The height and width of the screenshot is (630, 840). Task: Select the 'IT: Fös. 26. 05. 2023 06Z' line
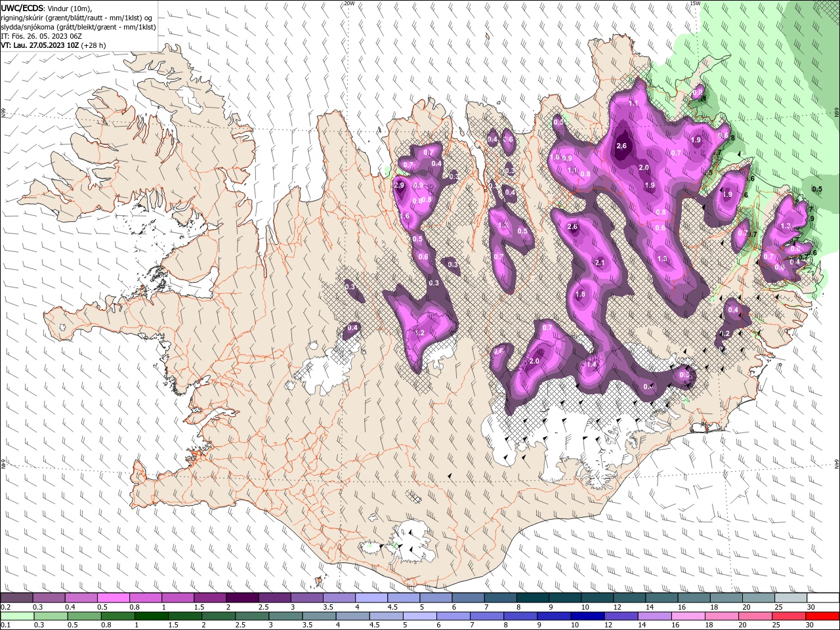point(42,36)
